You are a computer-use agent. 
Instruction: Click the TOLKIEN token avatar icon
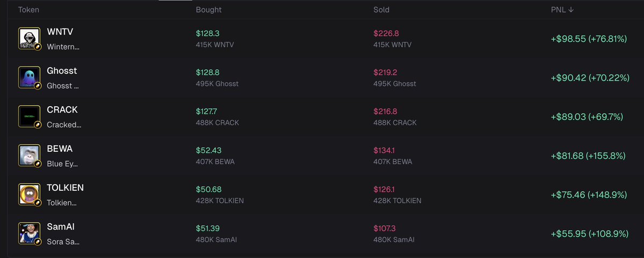(x=29, y=194)
